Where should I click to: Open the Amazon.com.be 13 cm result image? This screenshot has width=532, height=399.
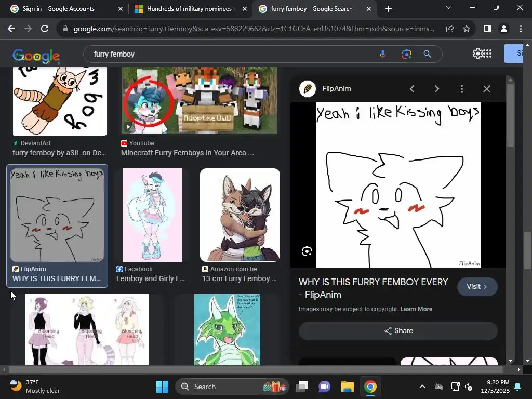[240, 215]
